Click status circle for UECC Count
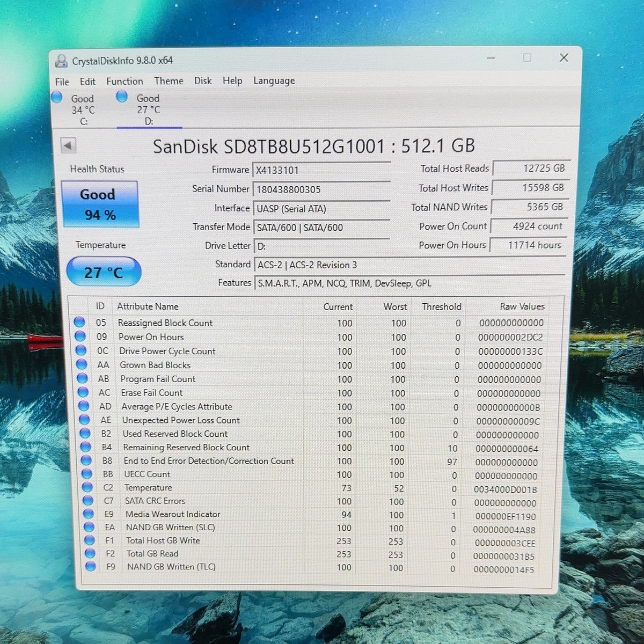 point(87,473)
